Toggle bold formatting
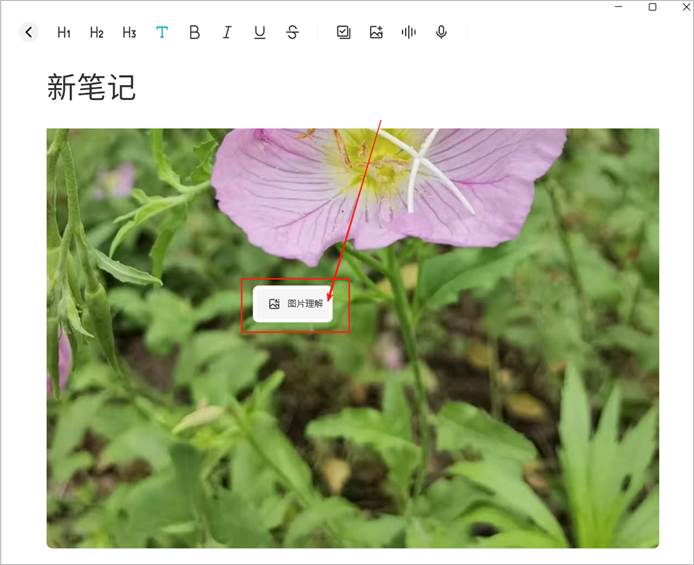694x565 pixels. [194, 32]
